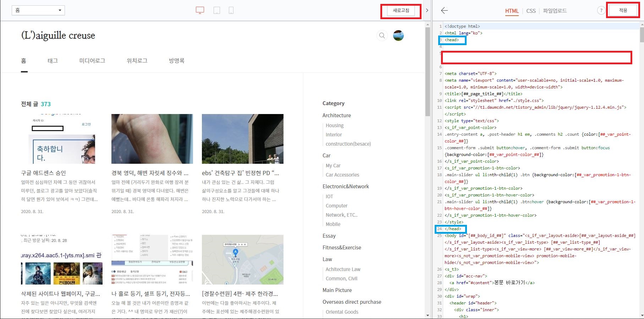This screenshot has width=644, height=319.
Task: Open the Interior subcategory
Action: [x=334, y=135]
